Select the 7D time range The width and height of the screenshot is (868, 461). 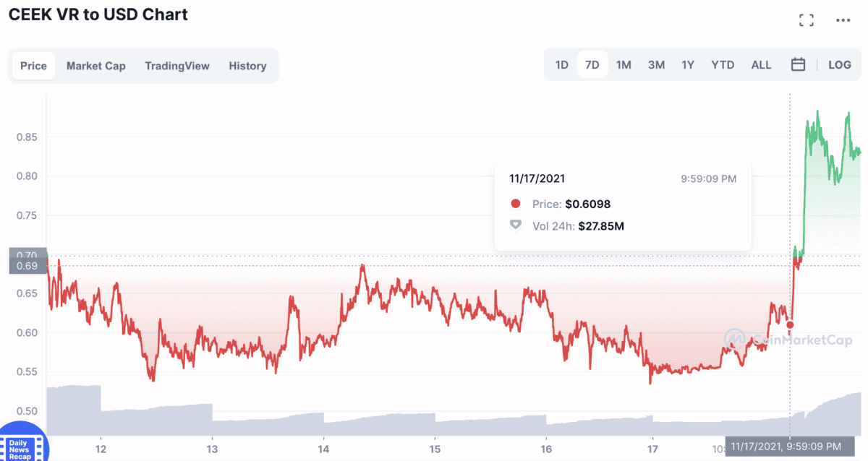click(x=592, y=64)
